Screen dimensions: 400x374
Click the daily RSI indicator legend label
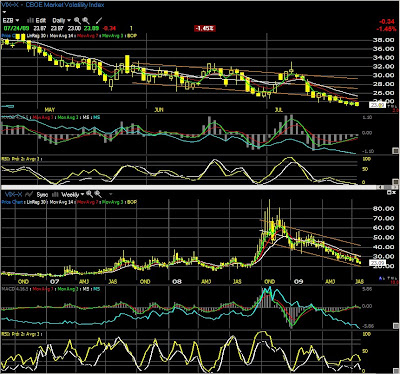[21, 159]
